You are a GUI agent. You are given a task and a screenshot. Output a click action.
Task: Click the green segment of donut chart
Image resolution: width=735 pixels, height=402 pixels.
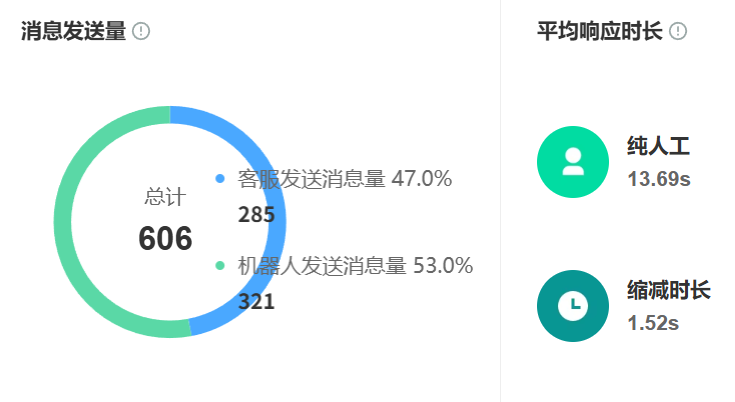(x=66, y=220)
